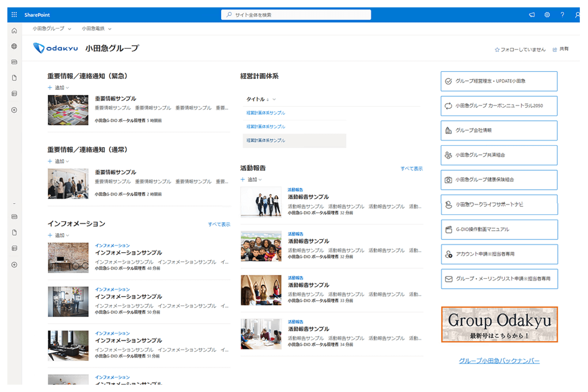Screen dimensions: 588x392
Task: Open 小田急グループ健康保険組合 link tile
Action: (499, 180)
